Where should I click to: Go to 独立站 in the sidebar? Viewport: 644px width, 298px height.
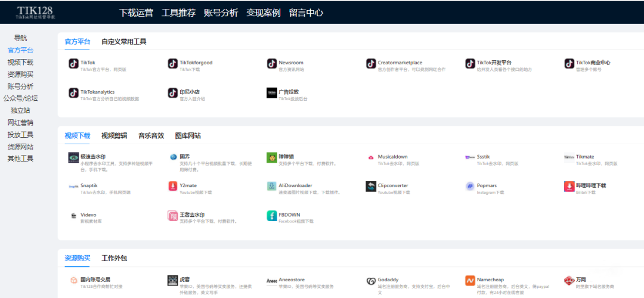tap(20, 110)
